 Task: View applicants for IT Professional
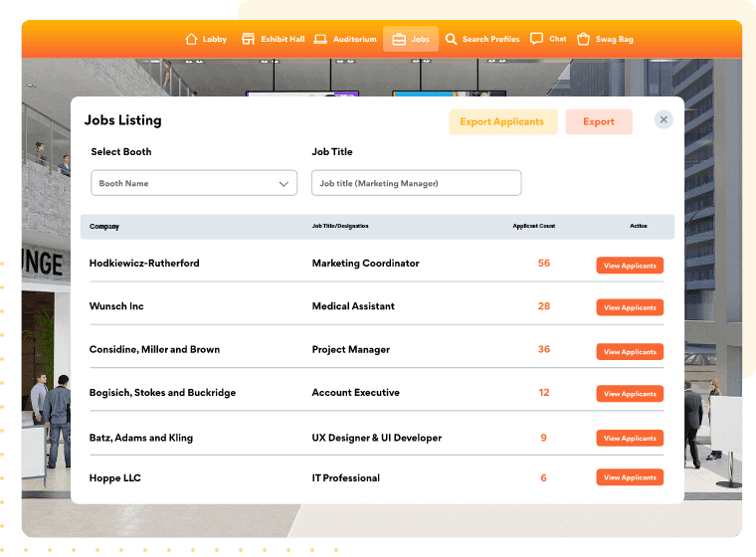click(630, 477)
